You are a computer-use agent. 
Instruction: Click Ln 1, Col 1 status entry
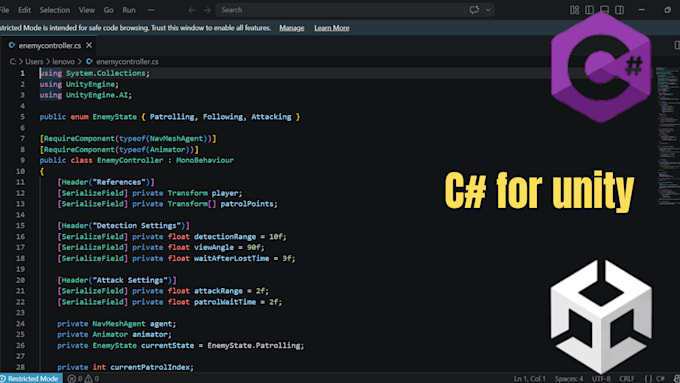click(x=530, y=379)
